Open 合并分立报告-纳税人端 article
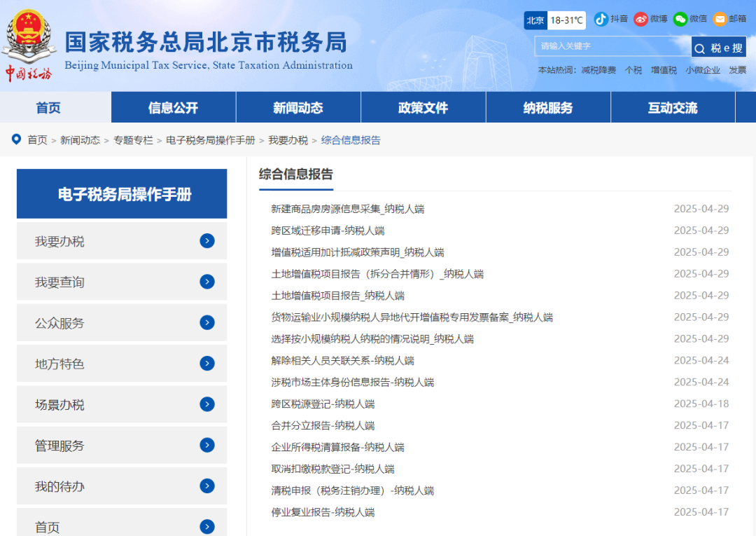 (323, 425)
